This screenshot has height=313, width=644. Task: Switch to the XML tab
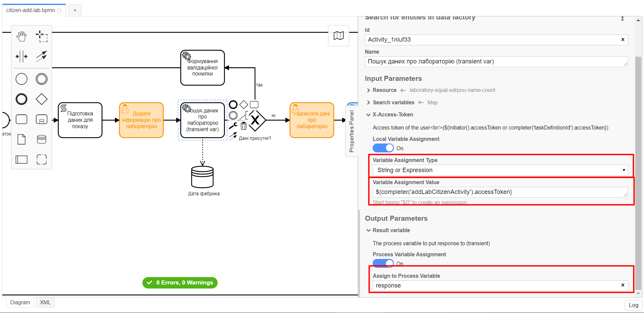45,302
